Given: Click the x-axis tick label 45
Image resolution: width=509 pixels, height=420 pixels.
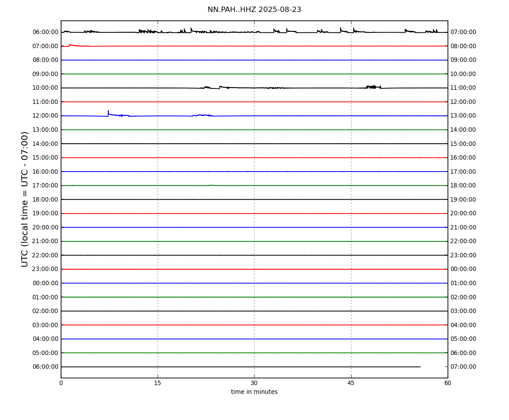Looking at the screenshot, I should tap(351, 383).
